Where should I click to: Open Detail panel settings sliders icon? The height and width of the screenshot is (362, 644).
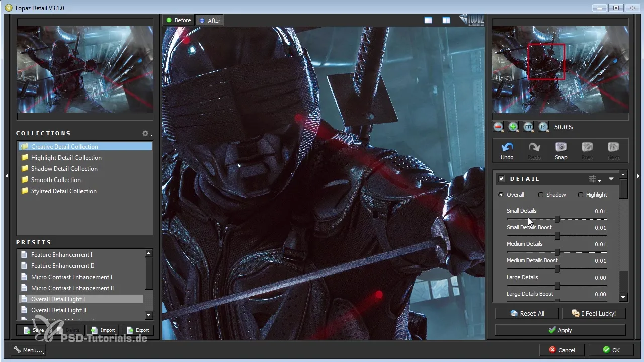click(594, 179)
